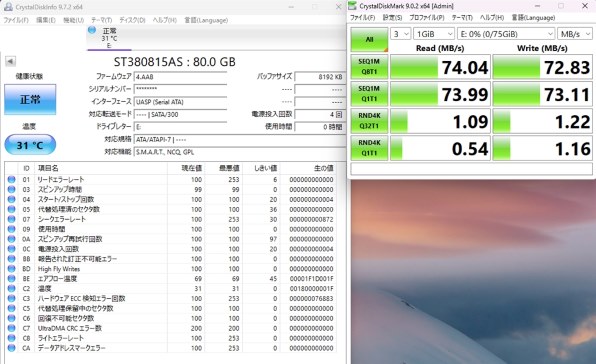This screenshot has width=596, height=364.
Task: Open ファイル menu in CrystalDiskInfo
Action: [x=16, y=20]
